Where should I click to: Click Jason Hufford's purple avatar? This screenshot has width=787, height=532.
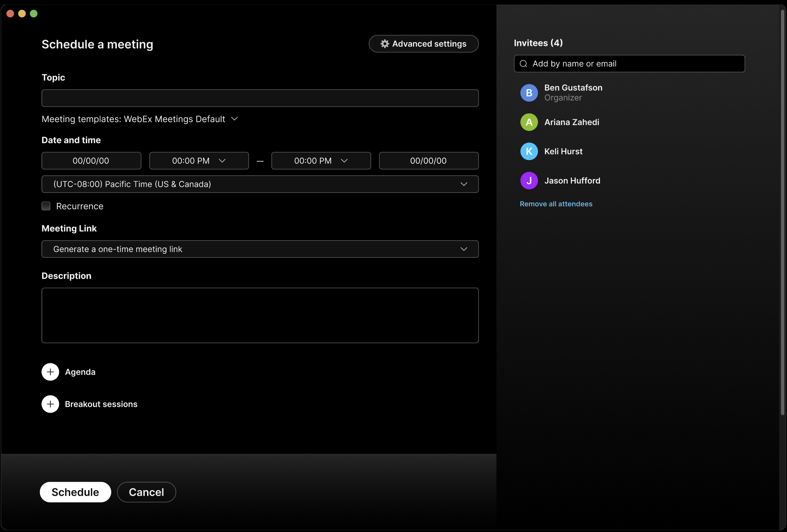pos(529,181)
